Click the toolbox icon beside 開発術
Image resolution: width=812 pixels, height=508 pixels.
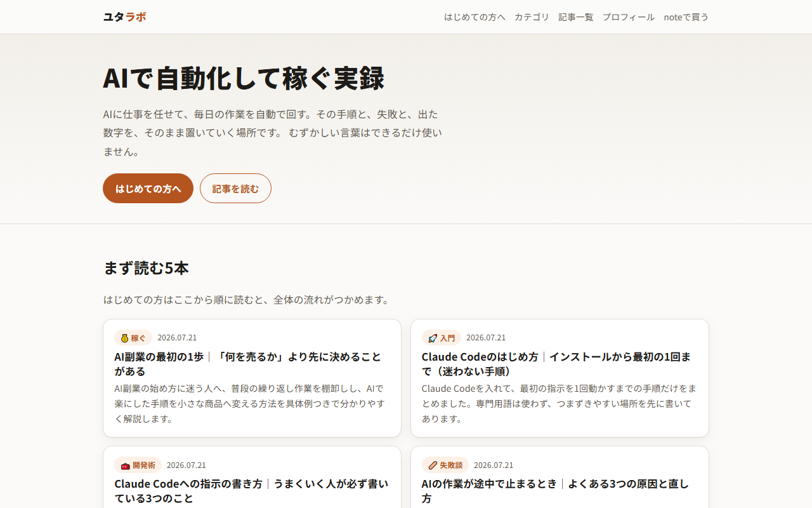click(125, 465)
